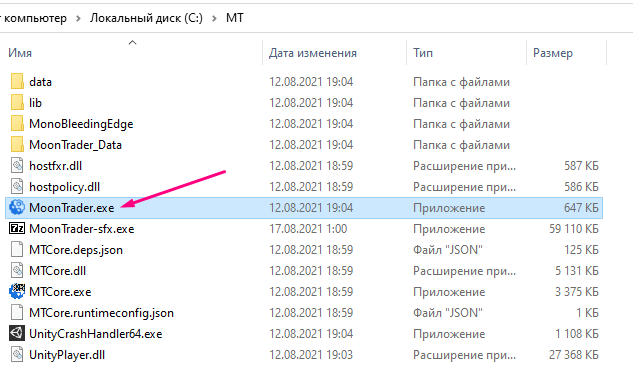Select the file name UnityCrashHandler64.exe
This screenshot has height=381, width=633.
(96, 334)
